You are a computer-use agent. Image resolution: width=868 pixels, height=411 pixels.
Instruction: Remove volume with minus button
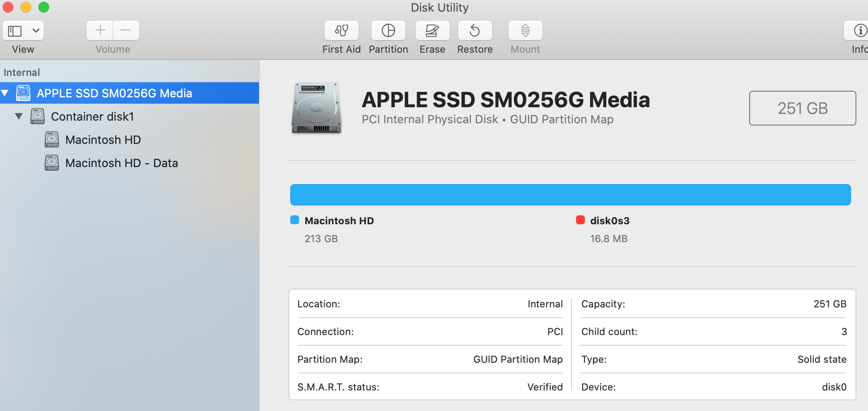tap(126, 30)
